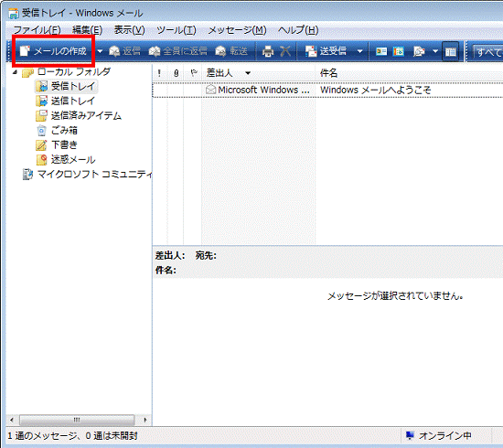The image size is (503, 448).
Task: Click the status text 1 通のメッセージ、0 通は未開封
Action: click(x=73, y=436)
